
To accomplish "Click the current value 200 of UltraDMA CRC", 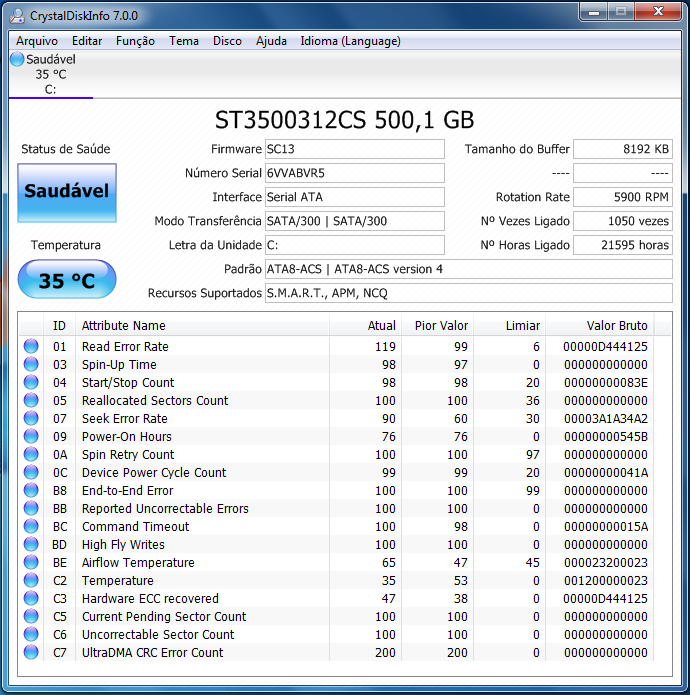I will [x=385, y=652].
